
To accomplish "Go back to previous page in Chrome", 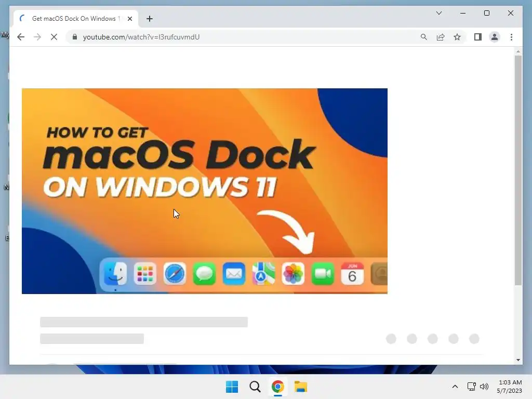I will (21, 37).
